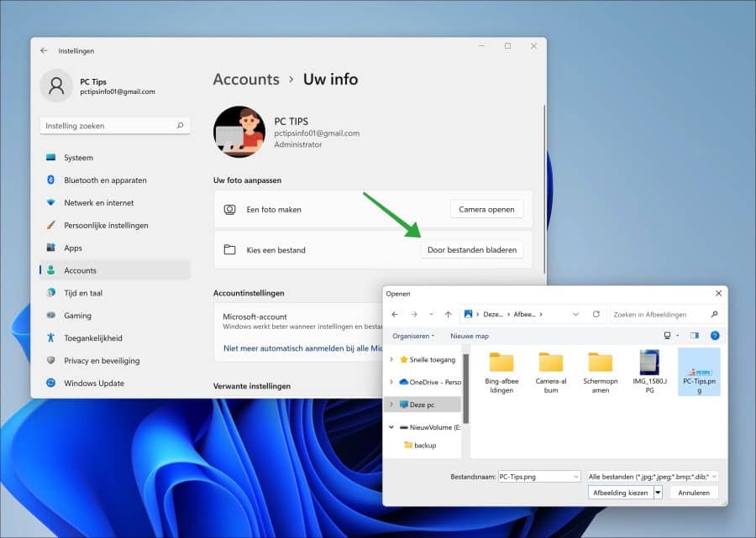Click Zoeken in Afbeeldingen search box
Image resolution: width=756 pixels, height=538 pixels.
tap(666, 315)
